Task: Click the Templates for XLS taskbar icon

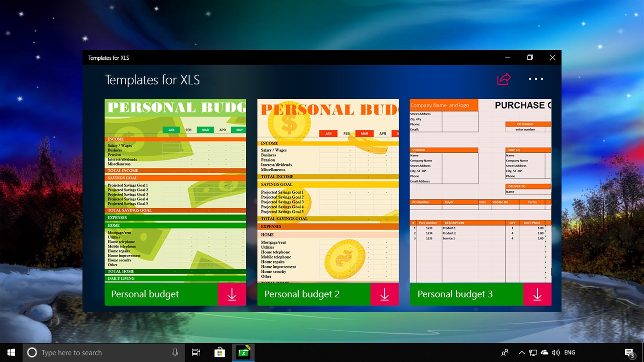Action: pyautogui.click(x=243, y=352)
